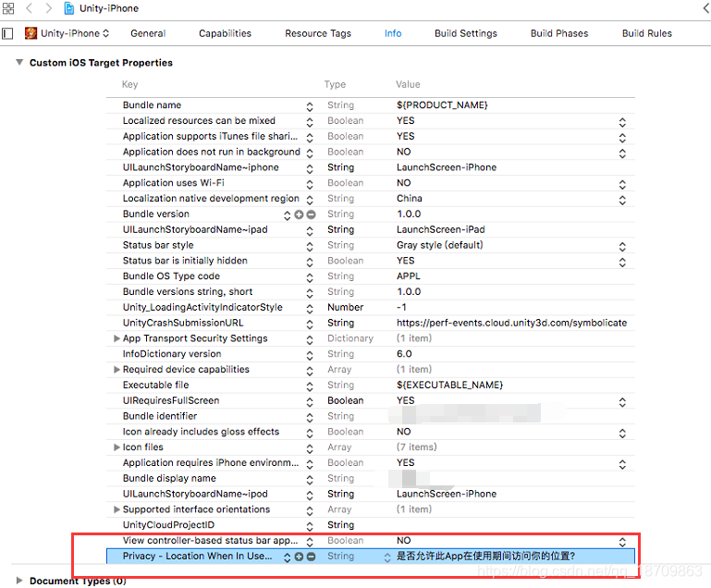
Task: Open region popup showing China
Action: pyautogui.click(x=622, y=200)
